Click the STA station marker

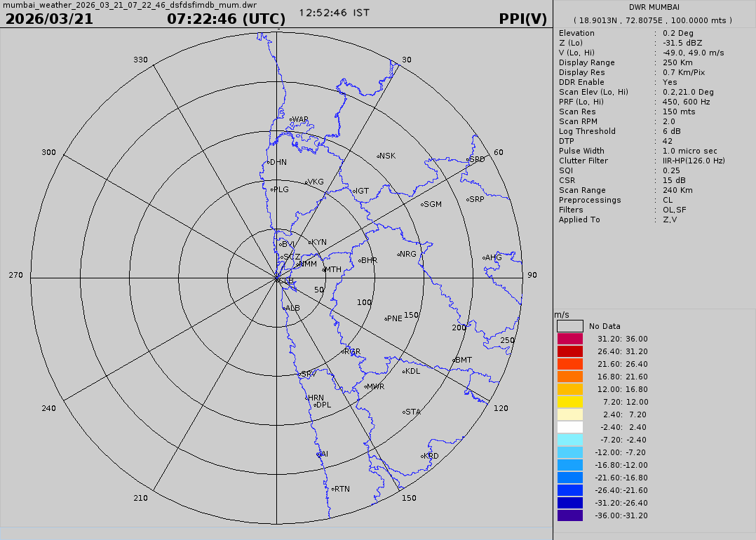405,412
